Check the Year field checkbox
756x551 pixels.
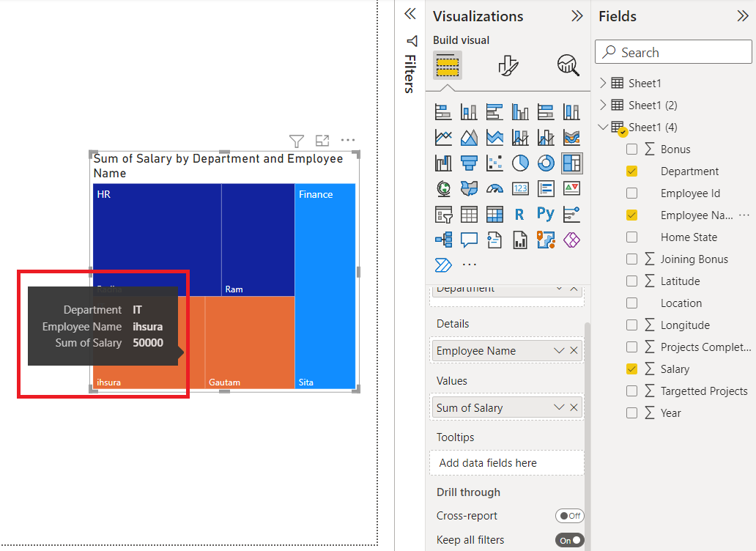[631, 413]
